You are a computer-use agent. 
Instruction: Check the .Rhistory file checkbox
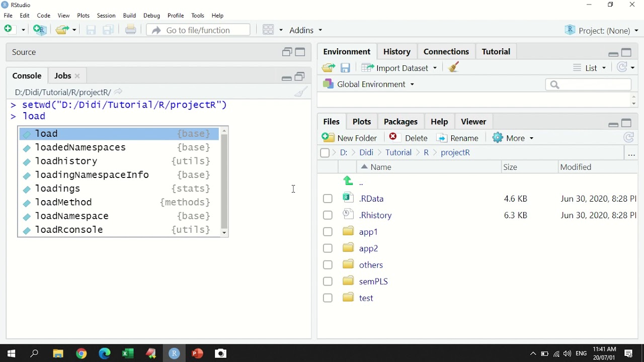coord(328,215)
